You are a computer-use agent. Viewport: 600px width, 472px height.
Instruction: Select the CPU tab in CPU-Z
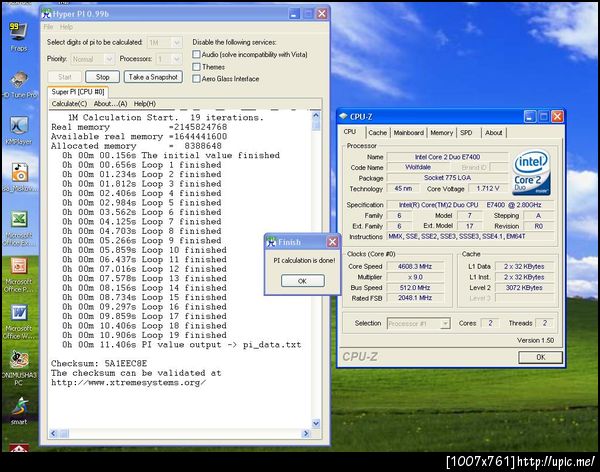pos(350,132)
